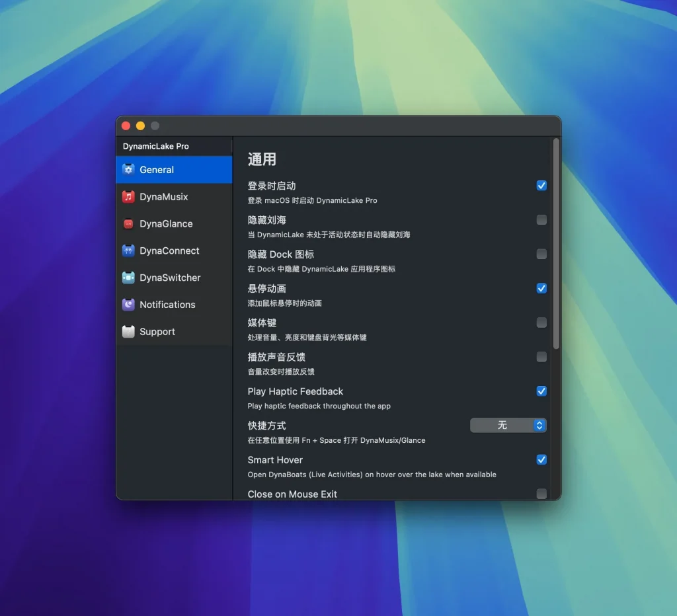The height and width of the screenshot is (616, 677).
Task: Uncheck Play Haptic Feedback
Action: pos(541,391)
